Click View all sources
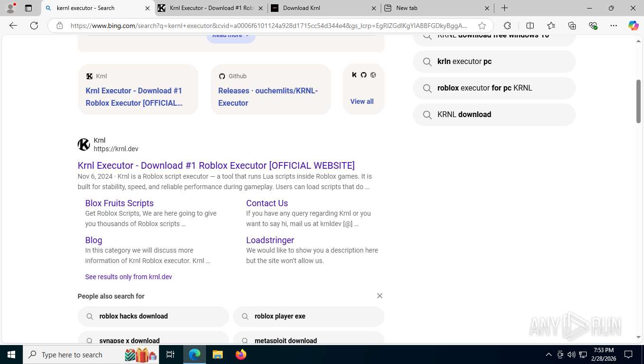Viewport: 644px width, 364px height. point(362,101)
